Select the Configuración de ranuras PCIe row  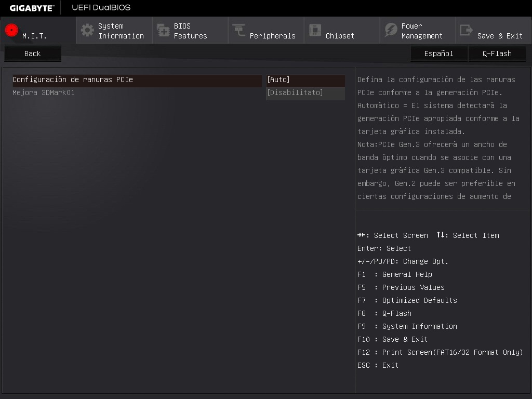(x=73, y=80)
